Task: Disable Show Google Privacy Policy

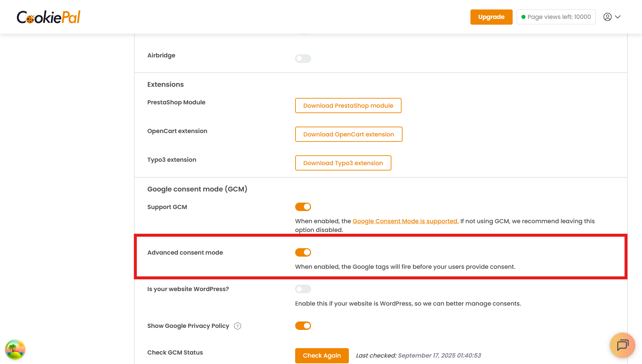Action: click(x=303, y=326)
